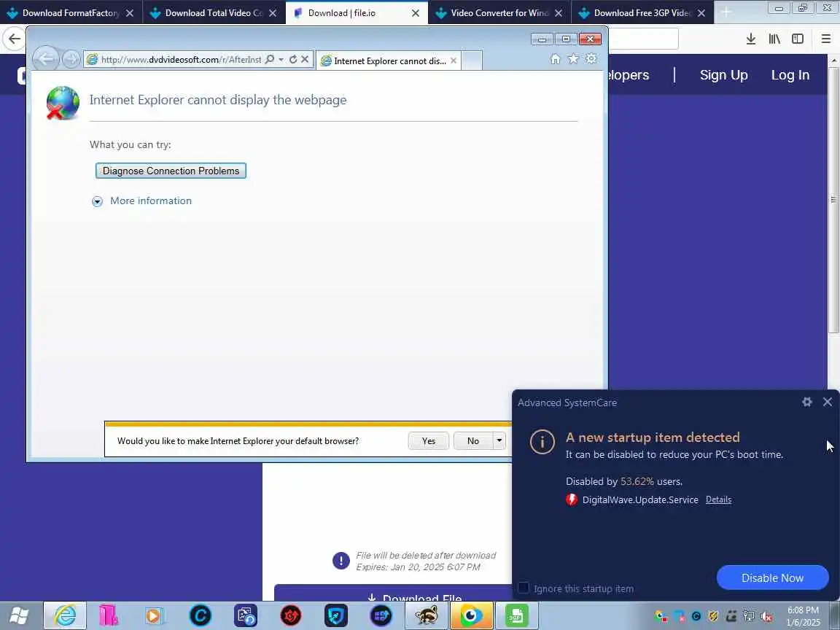840x630 pixels.
Task: Open red gear taskbar app
Action: tap(291, 615)
